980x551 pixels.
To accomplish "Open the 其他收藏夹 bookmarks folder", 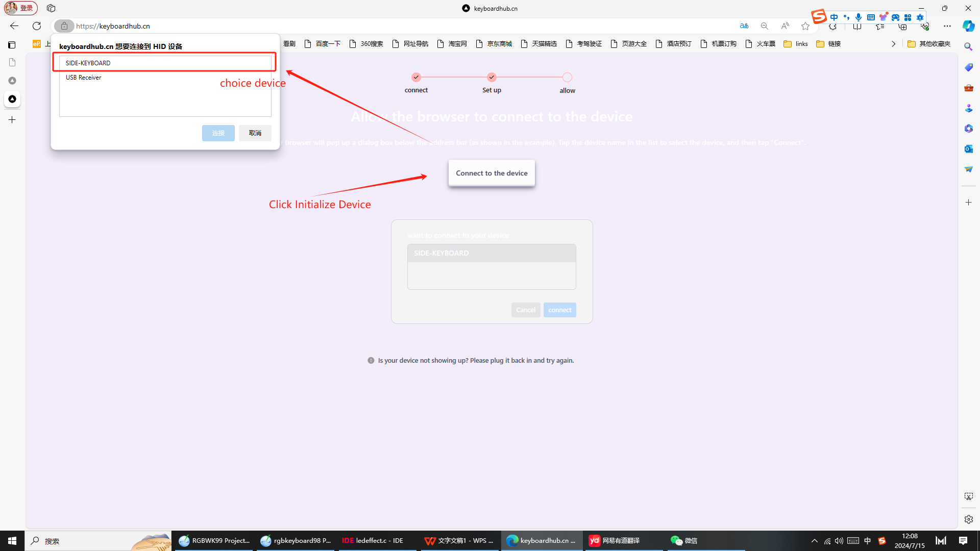I will pos(929,44).
